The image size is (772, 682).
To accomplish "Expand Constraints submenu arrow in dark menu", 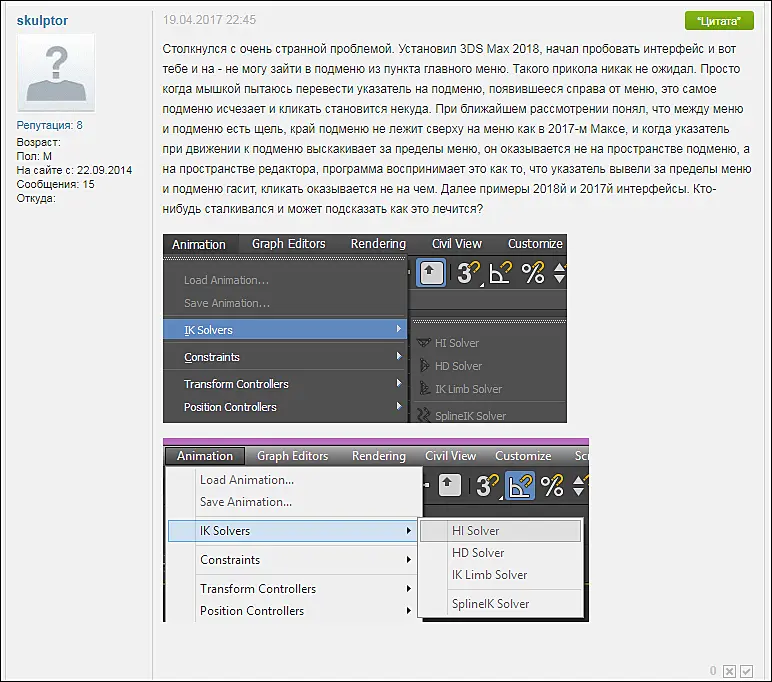I will (x=399, y=356).
